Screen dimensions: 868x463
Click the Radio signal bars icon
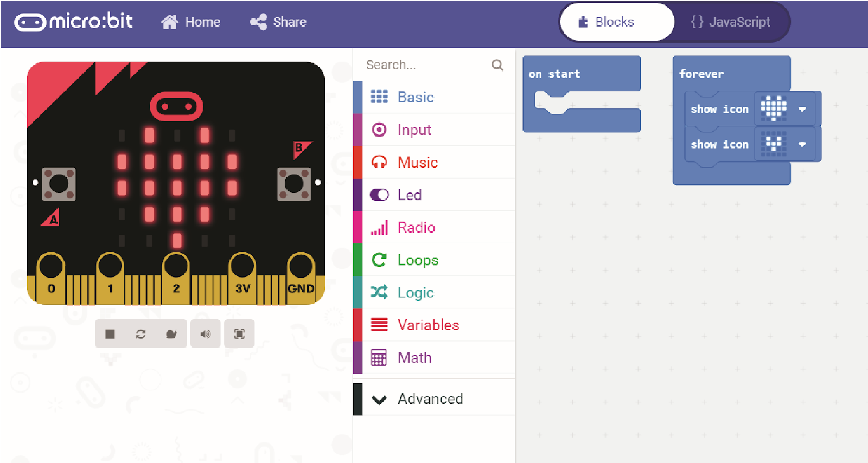(x=379, y=228)
